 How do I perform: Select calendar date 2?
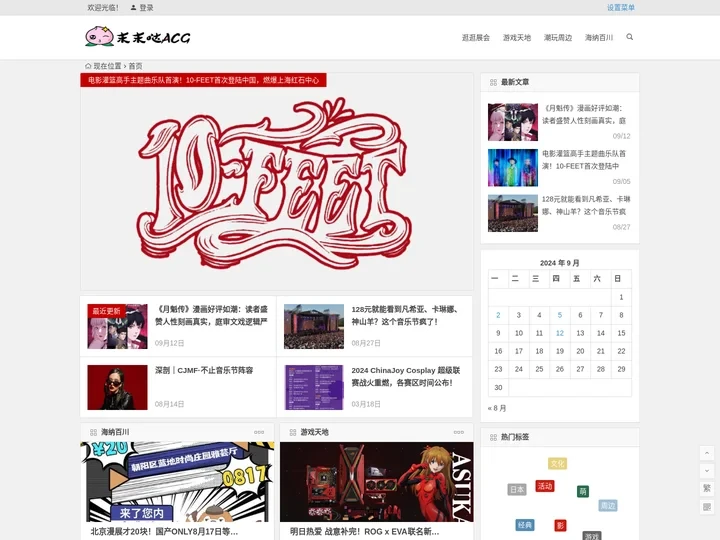pos(498,315)
